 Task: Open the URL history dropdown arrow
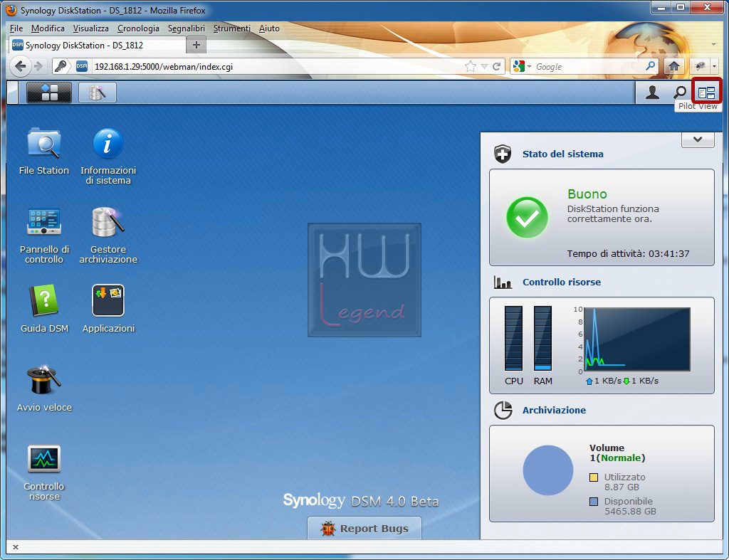tap(484, 66)
